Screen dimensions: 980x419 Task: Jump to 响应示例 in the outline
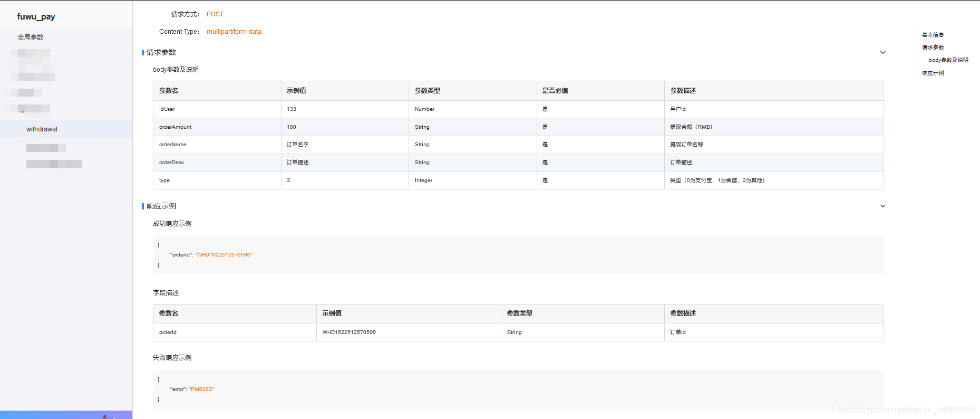(x=933, y=73)
